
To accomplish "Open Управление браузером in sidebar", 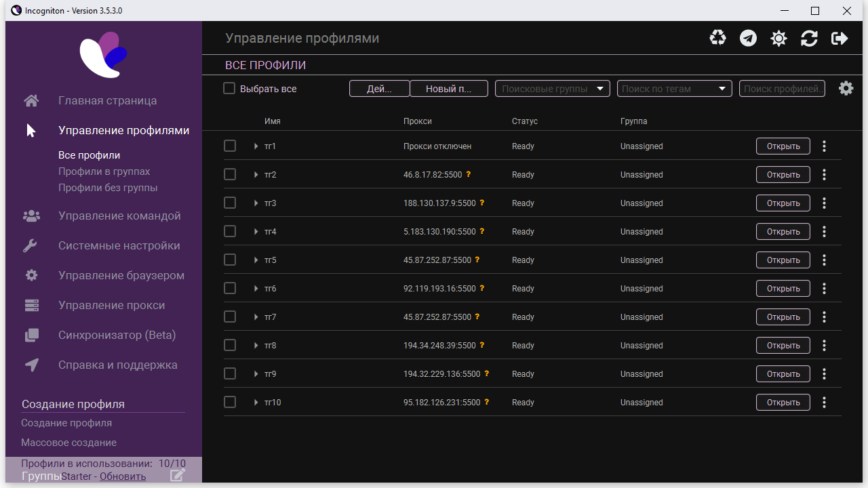I will point(121,275).
